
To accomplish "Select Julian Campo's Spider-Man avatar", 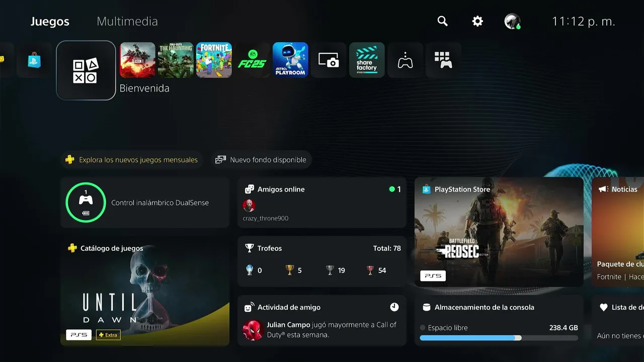I will [x=253, y=330].
